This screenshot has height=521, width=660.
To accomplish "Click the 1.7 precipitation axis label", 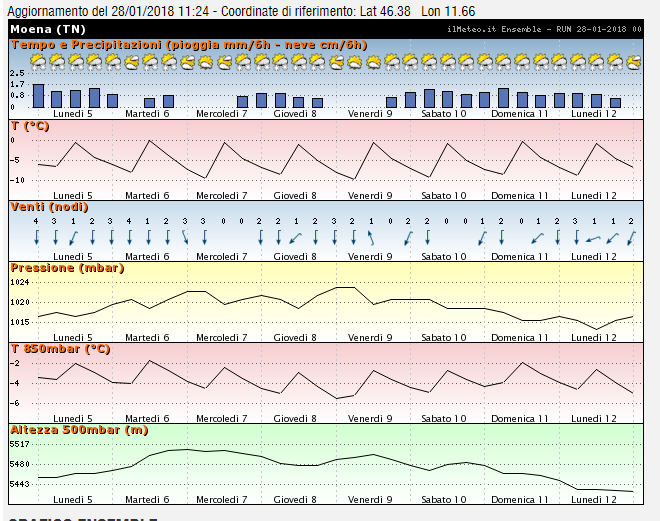I will [17, 84].
